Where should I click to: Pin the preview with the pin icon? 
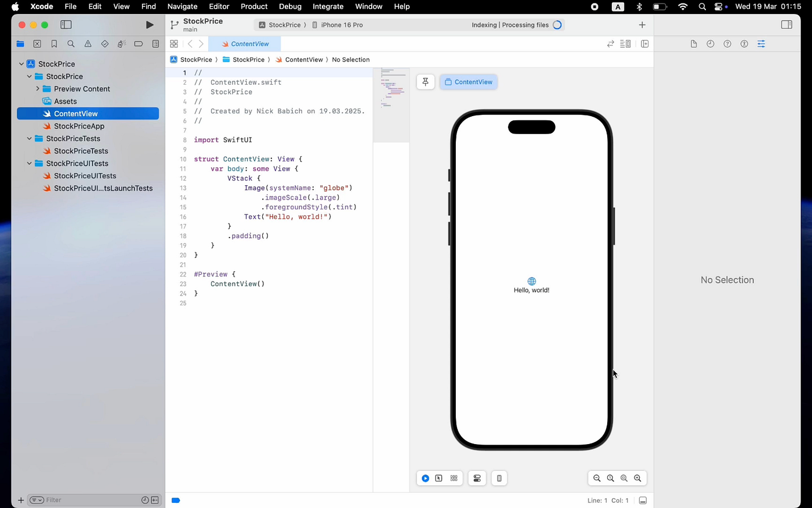(425, 82)
